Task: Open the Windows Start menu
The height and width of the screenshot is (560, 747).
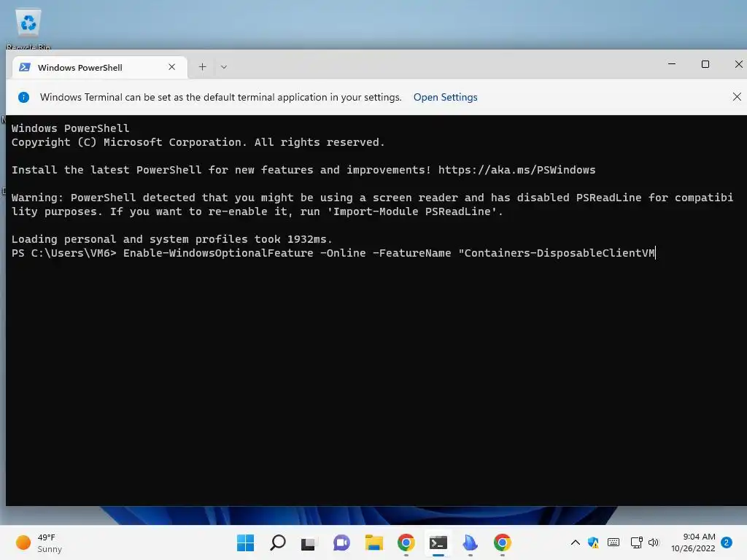Action: point(245,542)
